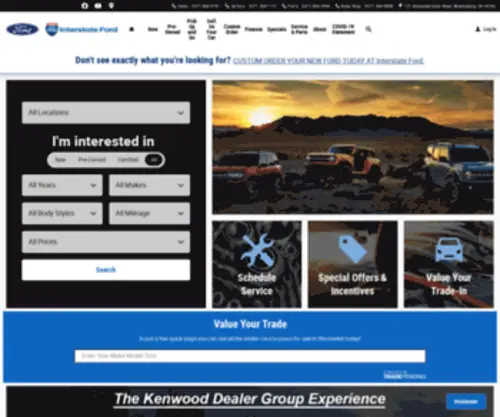Open the Finance menu item
This screenshot has width=500, height=417.
tap(253, 29)
